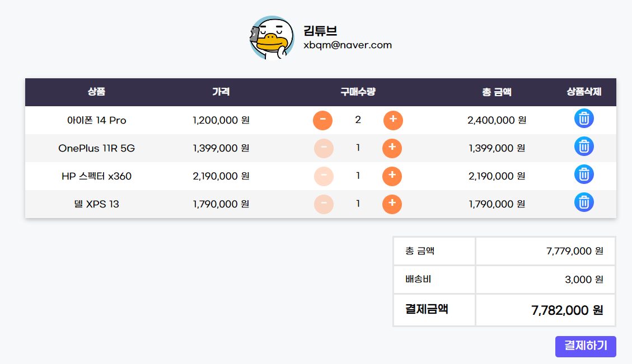Click 총 금액 summary label
Screen dimensions: 632x364
tap(420, 251)
